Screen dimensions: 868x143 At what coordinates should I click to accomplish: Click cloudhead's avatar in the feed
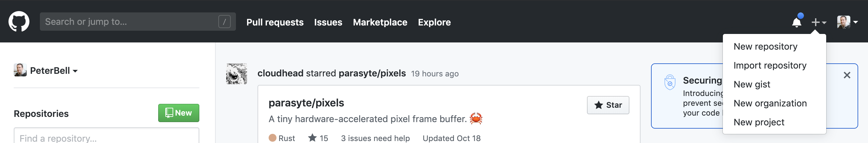[237, 74]
